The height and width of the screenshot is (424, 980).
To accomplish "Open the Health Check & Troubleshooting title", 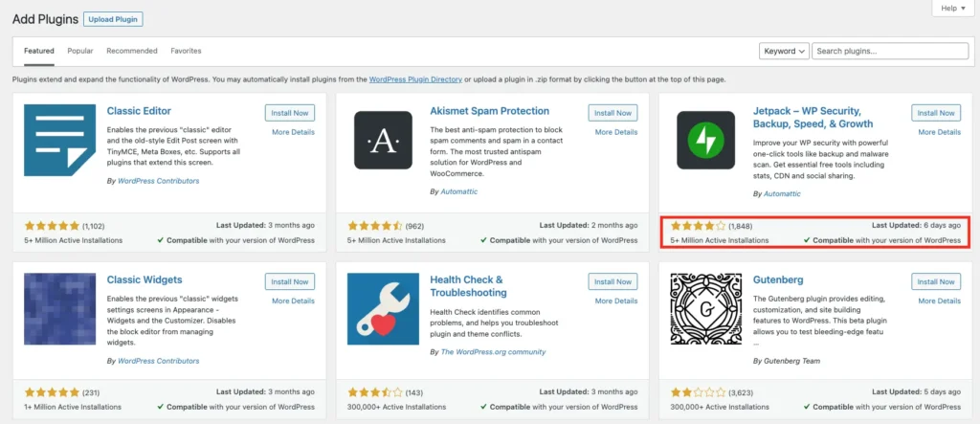I will (469, 285).
